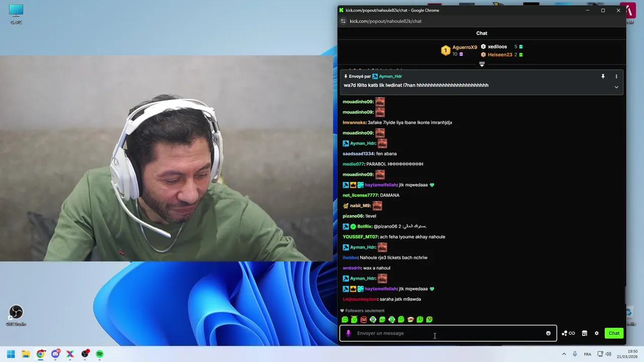Click Ayman_Hdr username in pinned message
The height and width of the screenshot is (362, 644).
[x=390, y=76]
